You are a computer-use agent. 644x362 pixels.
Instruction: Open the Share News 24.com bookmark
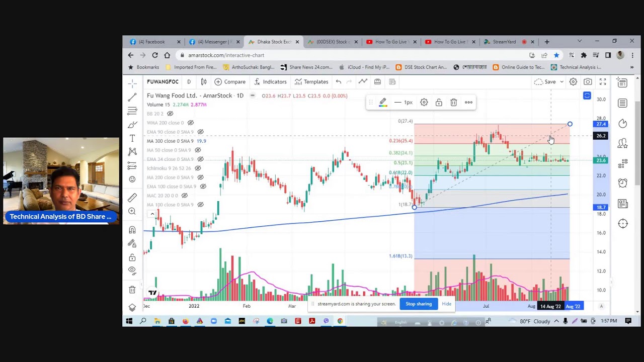tap(306, 67)
